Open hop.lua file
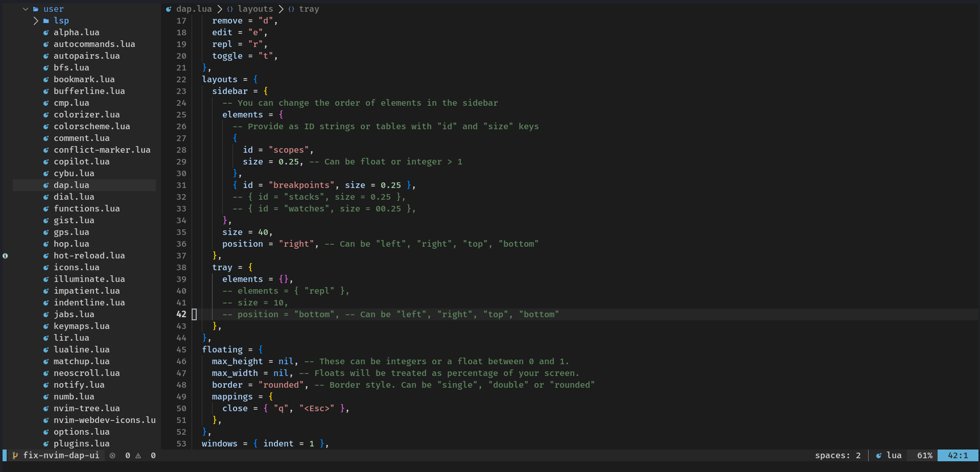The width and height of the screenshot is (980, 472). [x=72, y=244]
